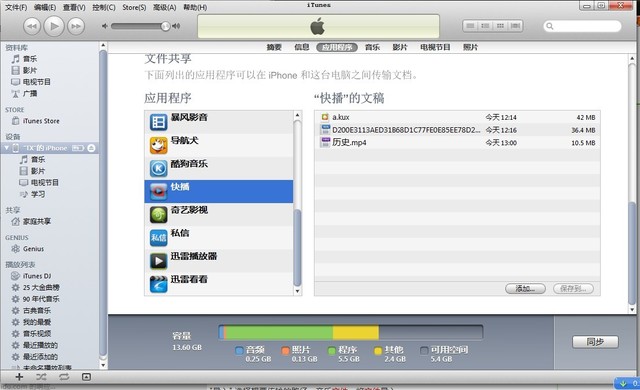The width and height of the screenshot is (640, 390).
Task: Select the 导航犬 app icon
Action: 158,145
